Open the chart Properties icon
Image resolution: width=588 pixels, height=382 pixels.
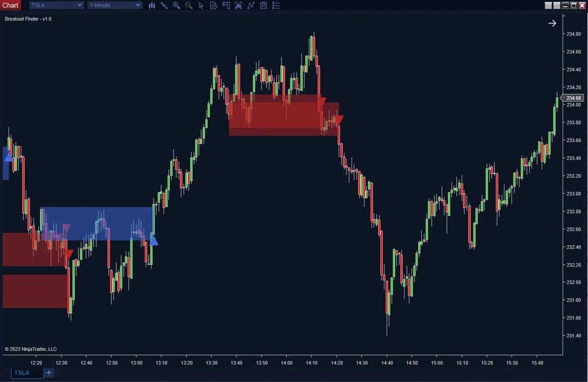point(263,5)
